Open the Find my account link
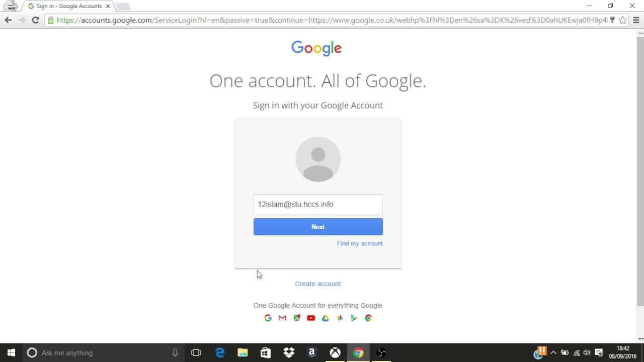The width and height of the screenshot is (644, 362). 360,243
